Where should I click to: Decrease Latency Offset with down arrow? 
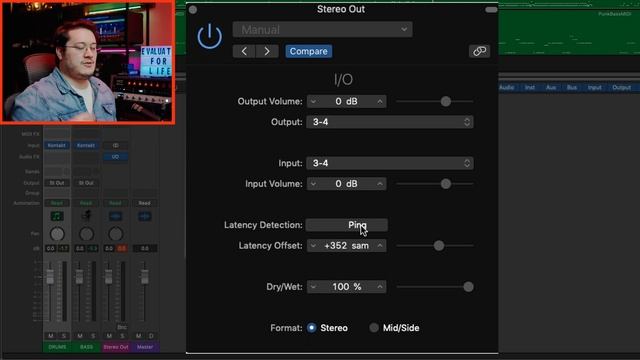point(313,246)
